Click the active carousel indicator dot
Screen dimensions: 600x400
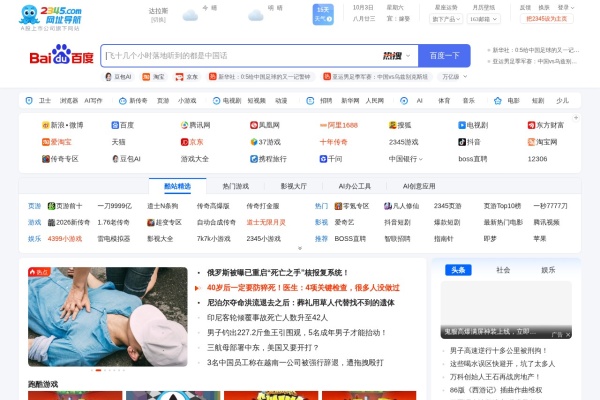[x=99, y=370]
